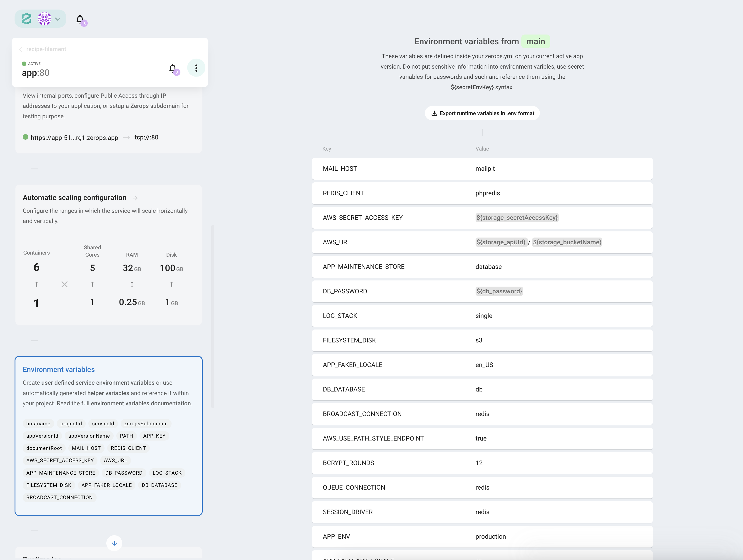Open the zerops.app subdomain link
Viewport: 743px width, 560px height.
74,138
